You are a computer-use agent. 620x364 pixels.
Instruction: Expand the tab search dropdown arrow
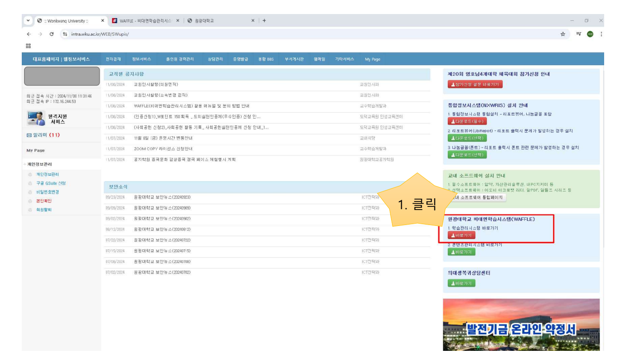pyautogui.click(x=29, y=21)
